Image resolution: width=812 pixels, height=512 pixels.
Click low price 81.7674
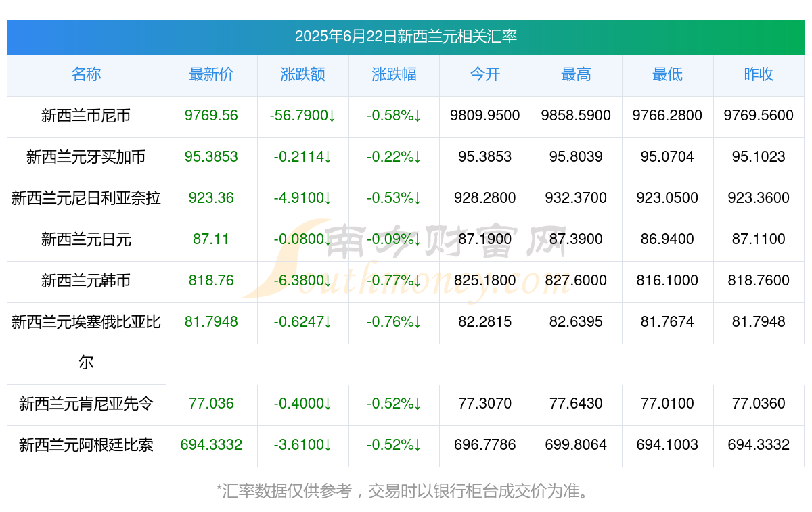coord(667,322)
